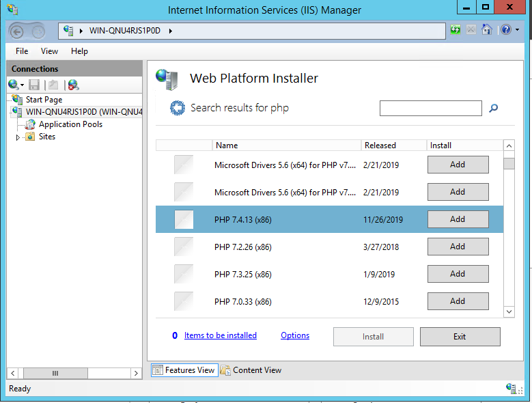Open Items to be installed link
The image size is (532, 403).
click(221, 335)
